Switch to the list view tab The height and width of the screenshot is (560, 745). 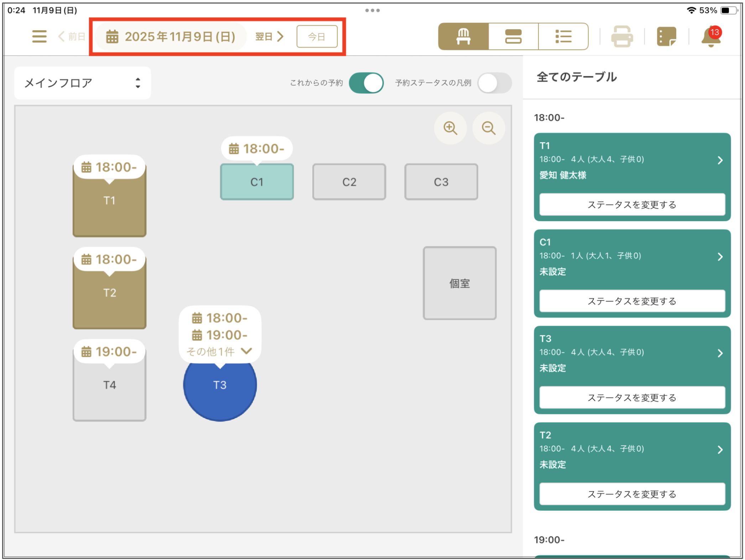coord(563,36)
